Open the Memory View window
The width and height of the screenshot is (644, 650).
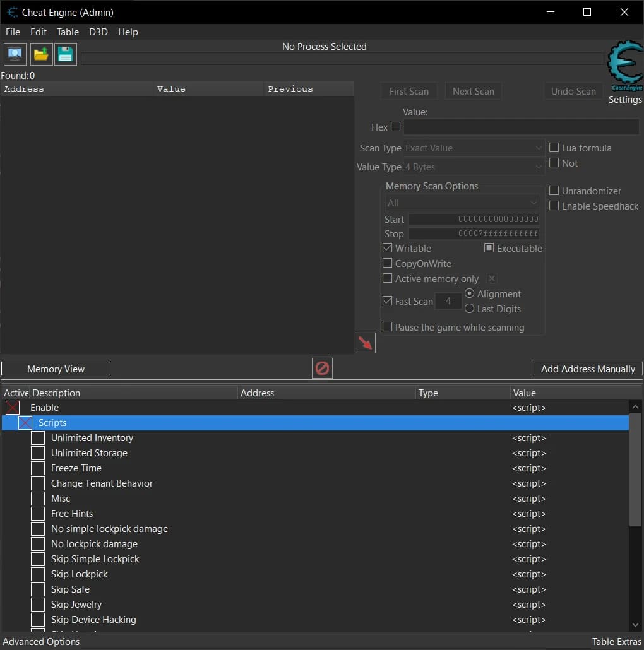click(x=56, y=369)
